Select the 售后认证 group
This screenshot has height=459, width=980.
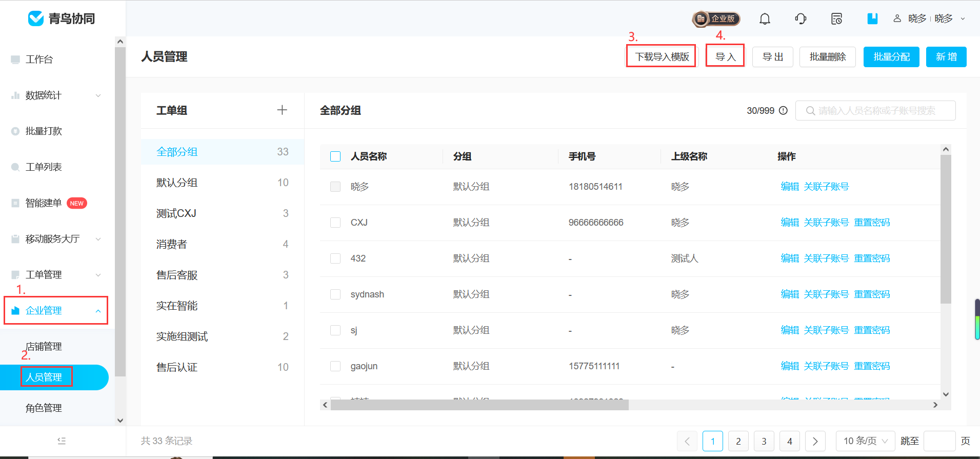coord(223,367)
